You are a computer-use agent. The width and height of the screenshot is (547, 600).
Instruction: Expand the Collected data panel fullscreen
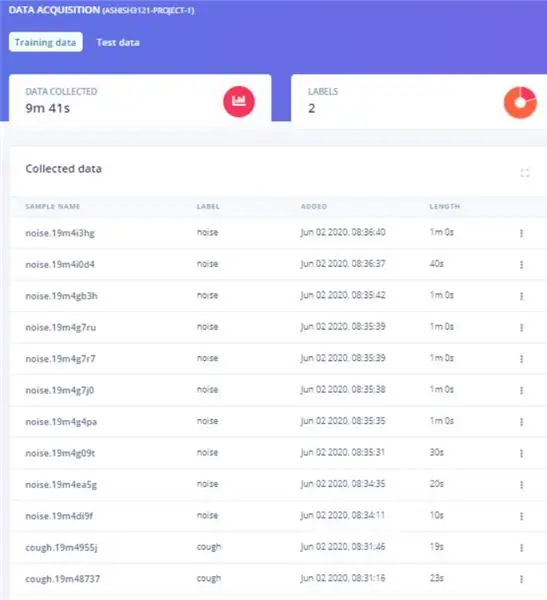point(525,173)
